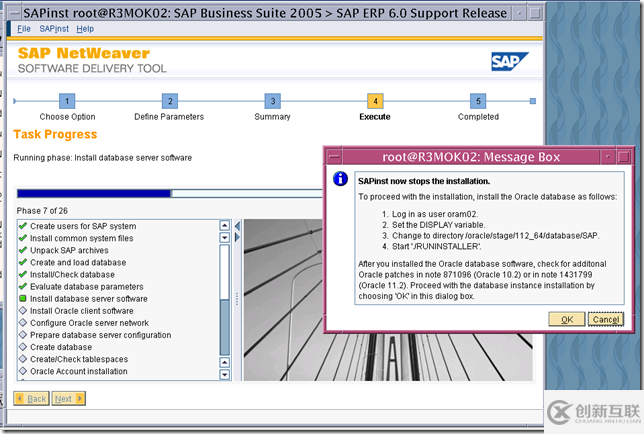
Task: Select the 'Install database server software' task row
Action: coord(89,299)
